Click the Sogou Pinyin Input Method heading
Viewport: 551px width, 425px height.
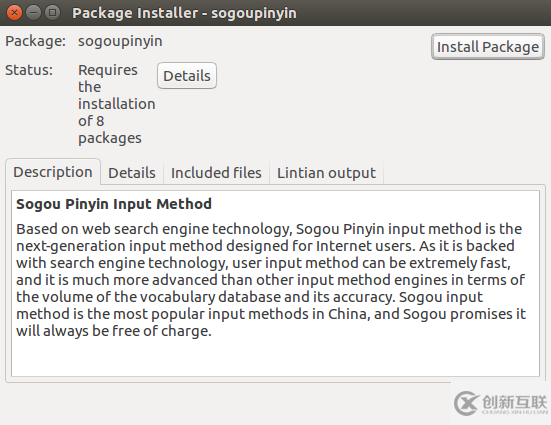click(114, 204)
